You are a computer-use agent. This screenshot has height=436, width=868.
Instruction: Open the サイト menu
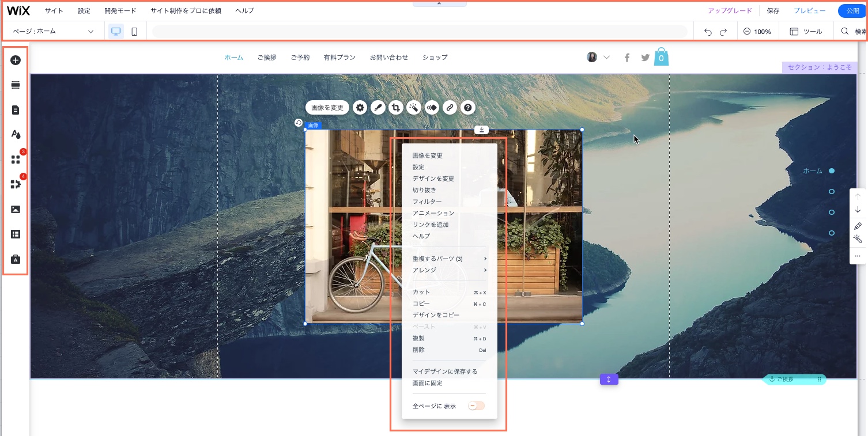coord(54,11)
